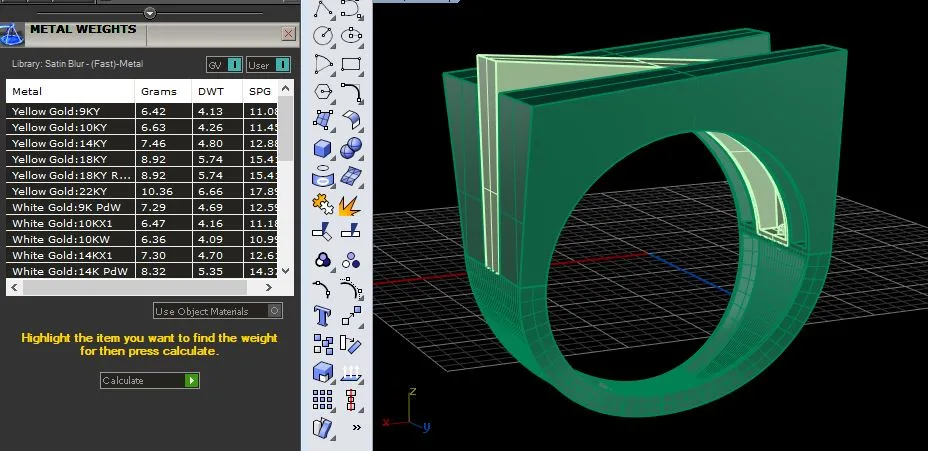The image size is (928, 451).
Task: Click the Group objects icon
Action: coord(323,260)
